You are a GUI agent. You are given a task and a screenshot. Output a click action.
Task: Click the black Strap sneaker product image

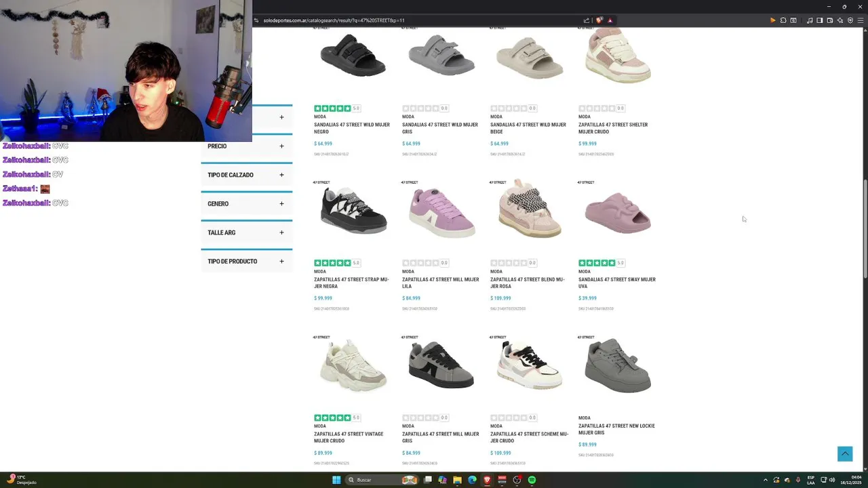[x=353, y=212]
